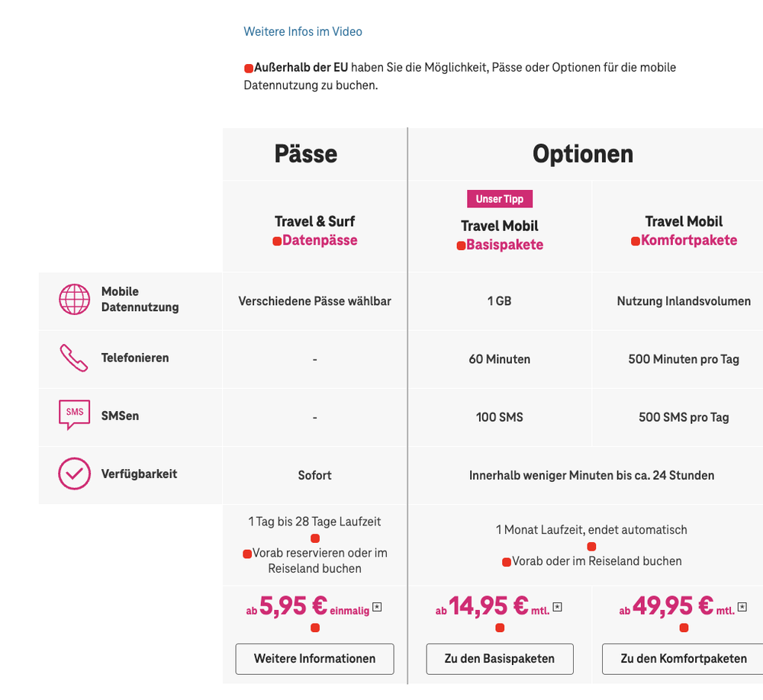Click the checkmark circle icon beside Verfügbarkeit
The image size is (763, 700).
click(73, 474)
